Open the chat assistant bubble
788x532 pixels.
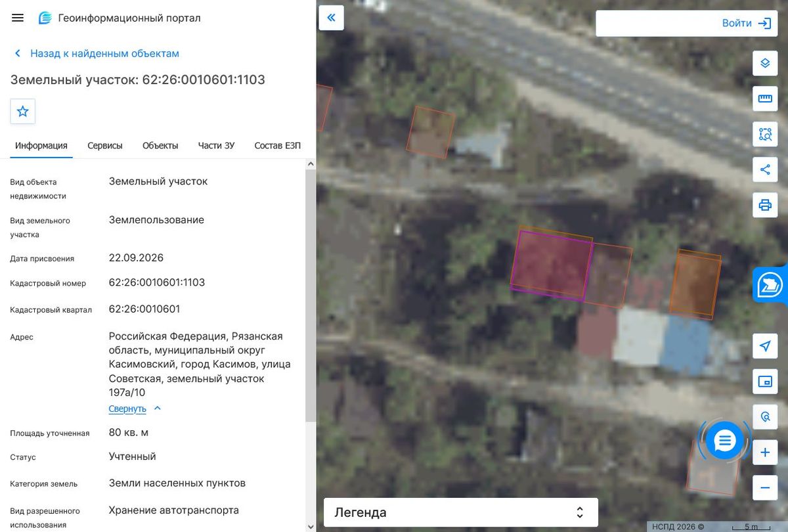point(725,440)
